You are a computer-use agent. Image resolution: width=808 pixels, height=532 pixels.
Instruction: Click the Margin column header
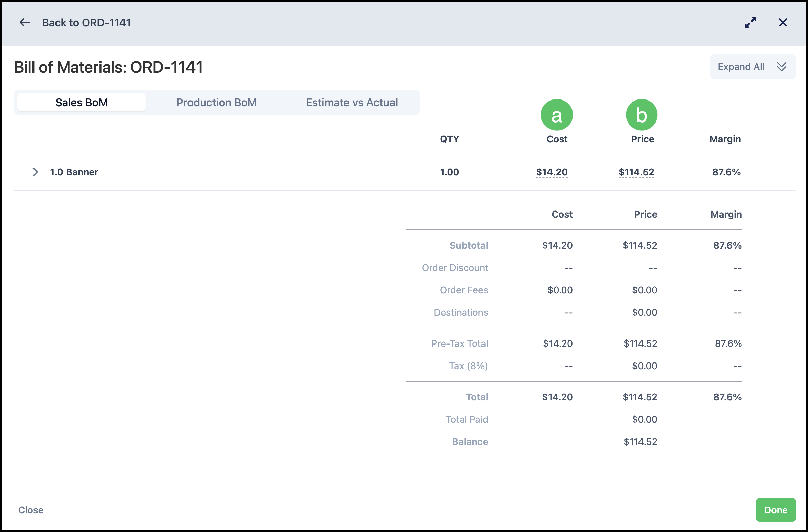tap(725, 139)
